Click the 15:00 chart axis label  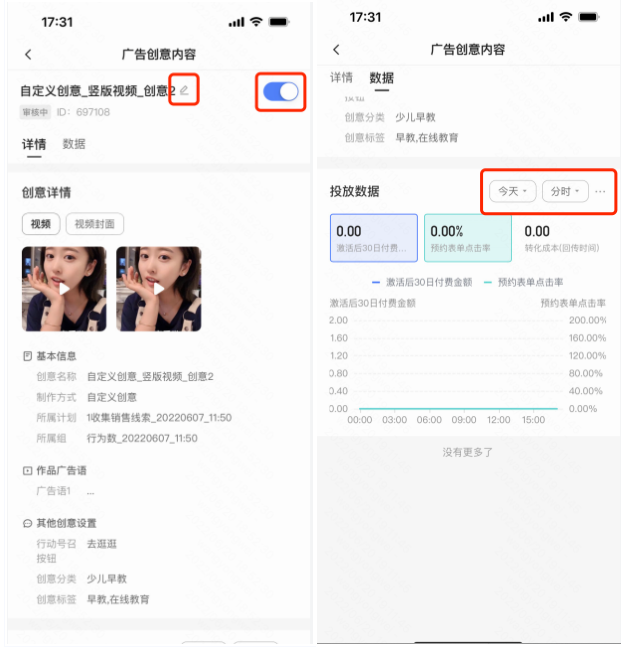coord(533,420)
